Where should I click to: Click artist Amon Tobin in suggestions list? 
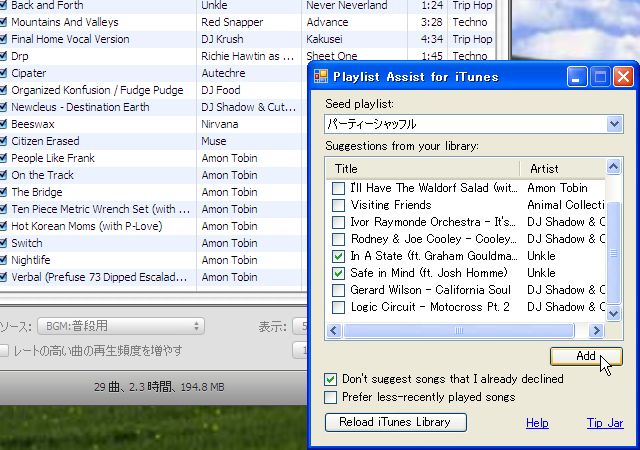click(x=557, y=188)
